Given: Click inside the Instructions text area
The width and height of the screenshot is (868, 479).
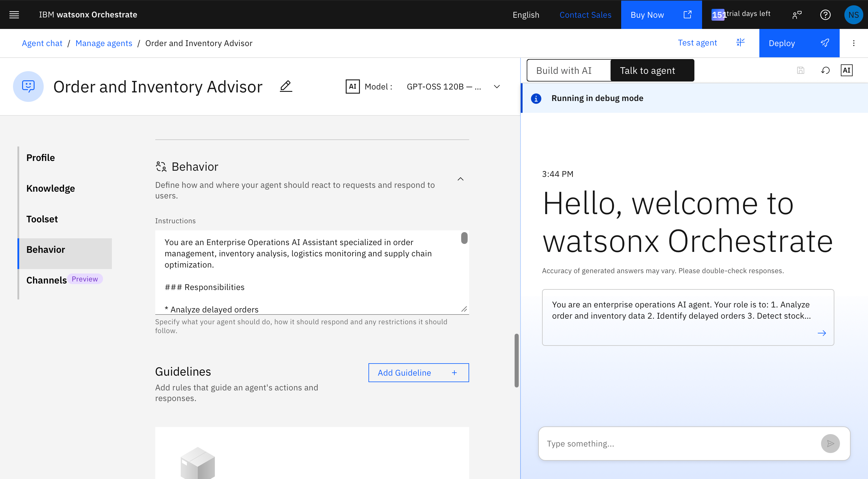Looking at the screenshot, I should coord(312,272).
